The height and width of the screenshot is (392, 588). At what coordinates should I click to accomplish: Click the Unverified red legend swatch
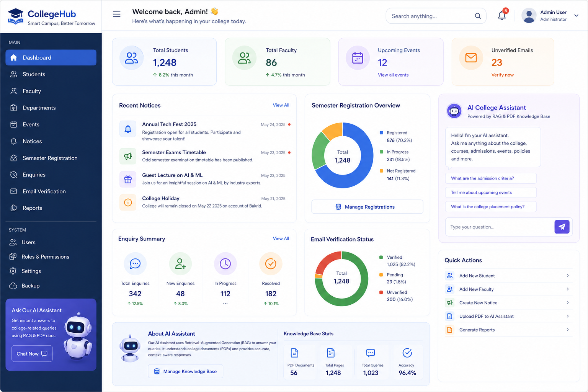(381, 292)
